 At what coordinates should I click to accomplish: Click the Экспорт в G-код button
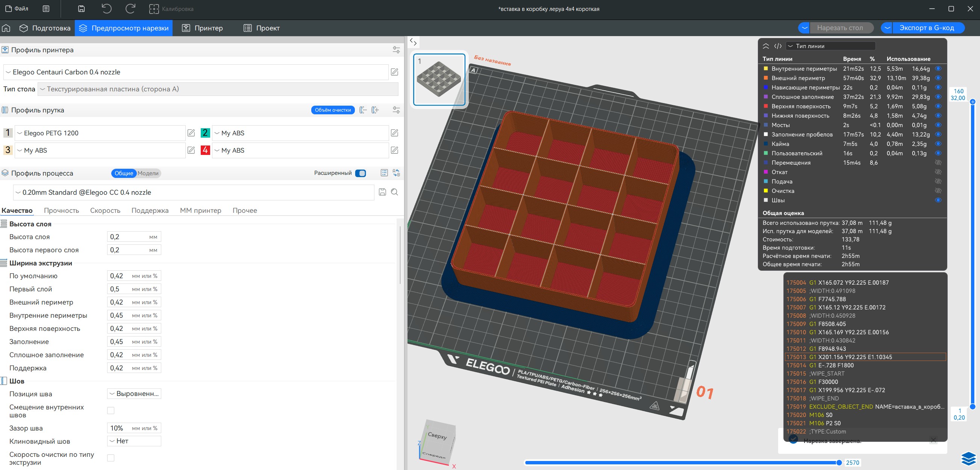tap(926, 28)
